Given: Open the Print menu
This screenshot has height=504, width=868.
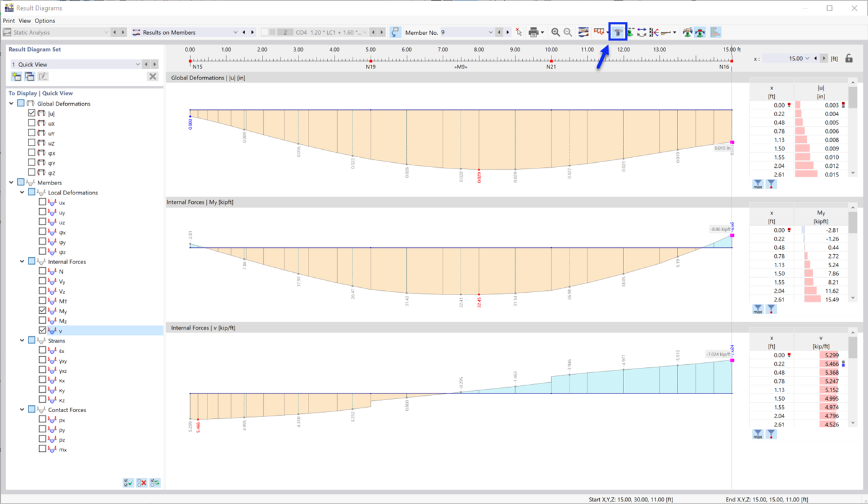Looking at the screenshot, I should pyautogui.click(x=9, y=21).
